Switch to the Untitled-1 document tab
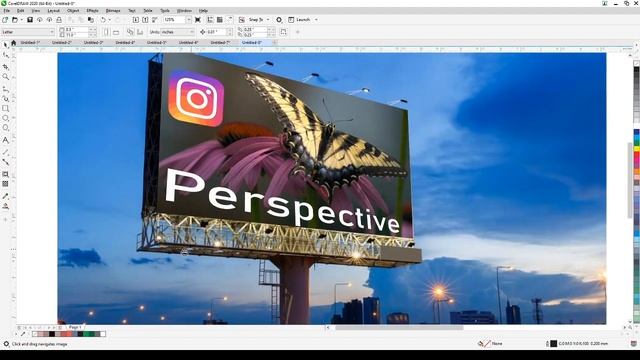This screenshot has height=360, width=640. pos(30,42)
